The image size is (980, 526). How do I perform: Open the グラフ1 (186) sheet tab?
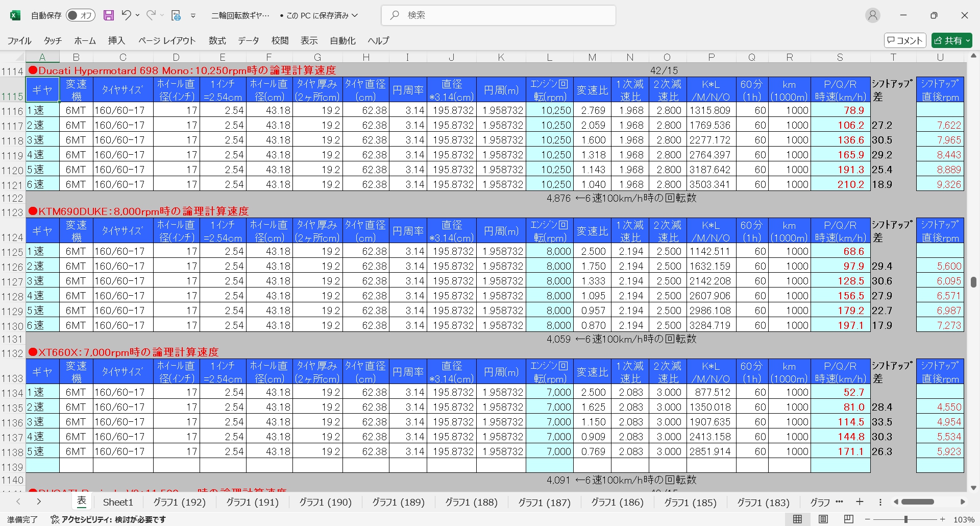point(618,502)
